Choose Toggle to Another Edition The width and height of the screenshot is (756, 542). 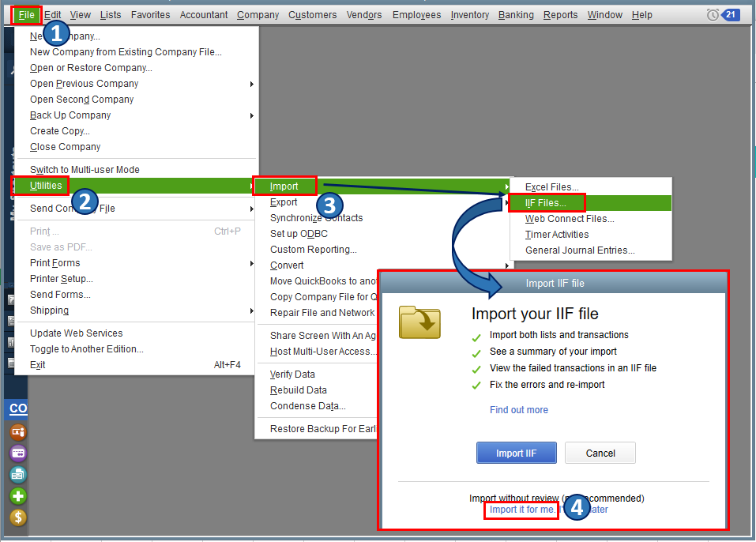87,349
